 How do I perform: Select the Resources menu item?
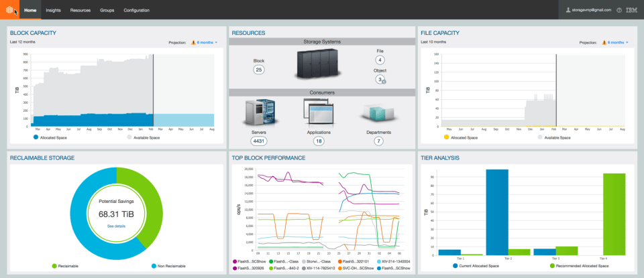(80, 10)
